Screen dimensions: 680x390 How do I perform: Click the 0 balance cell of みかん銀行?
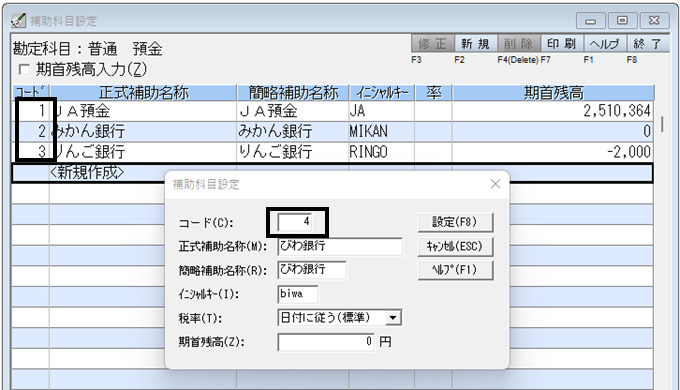[553, 131]
